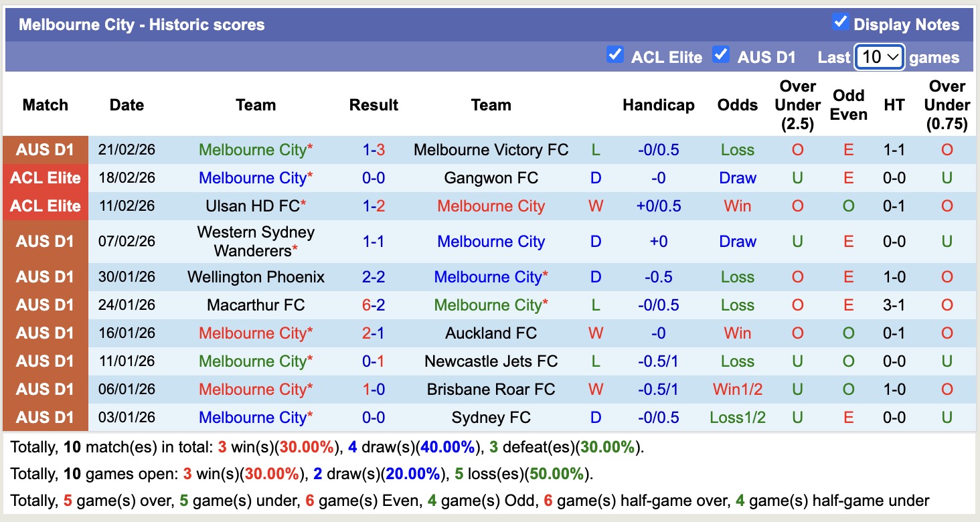Click the 1-3 result of Melbourne City
Viewport: 980px width, 522px height.
pos(373,150)
